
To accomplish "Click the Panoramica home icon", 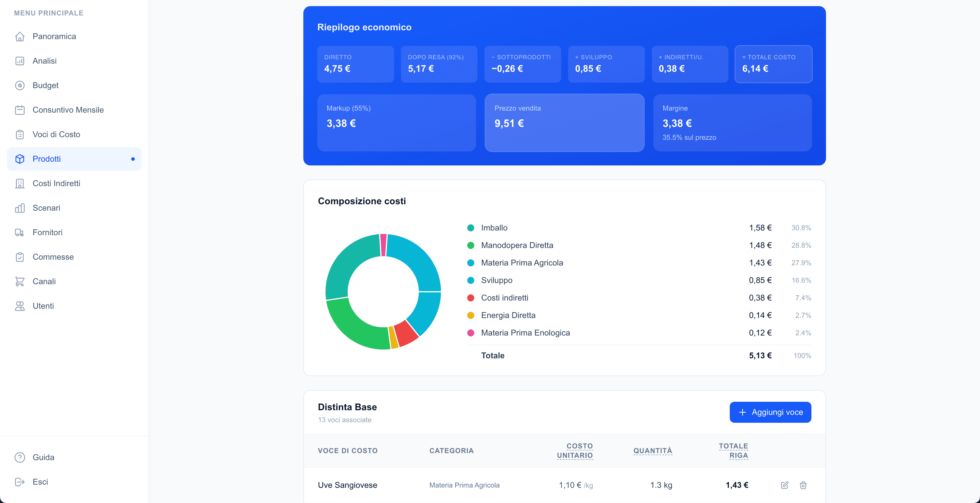I will click(20, 36).
